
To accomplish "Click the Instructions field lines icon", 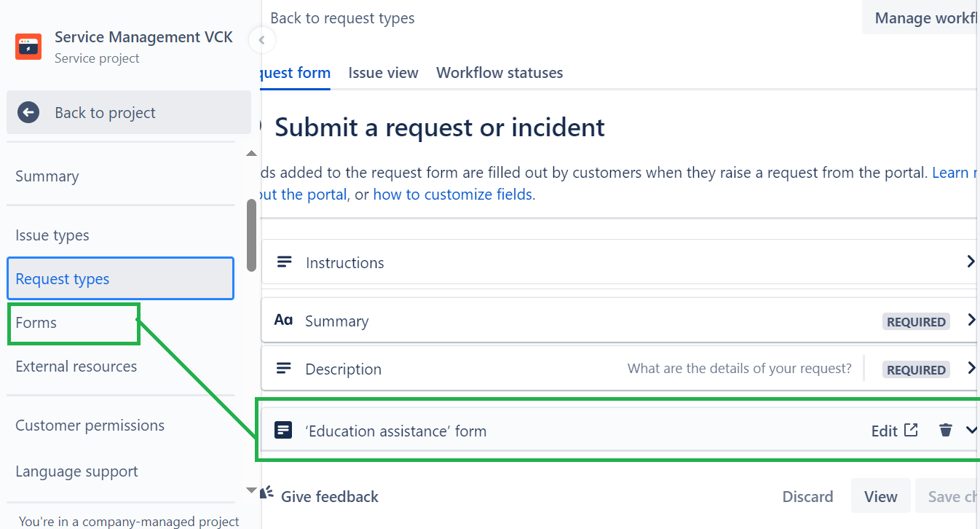I will click(x=283, y=262).
